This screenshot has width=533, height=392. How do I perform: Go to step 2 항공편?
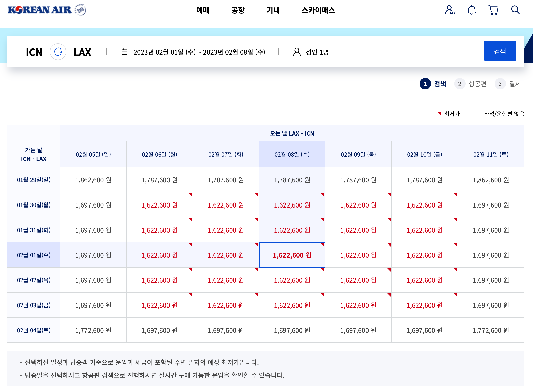(471, 84)
